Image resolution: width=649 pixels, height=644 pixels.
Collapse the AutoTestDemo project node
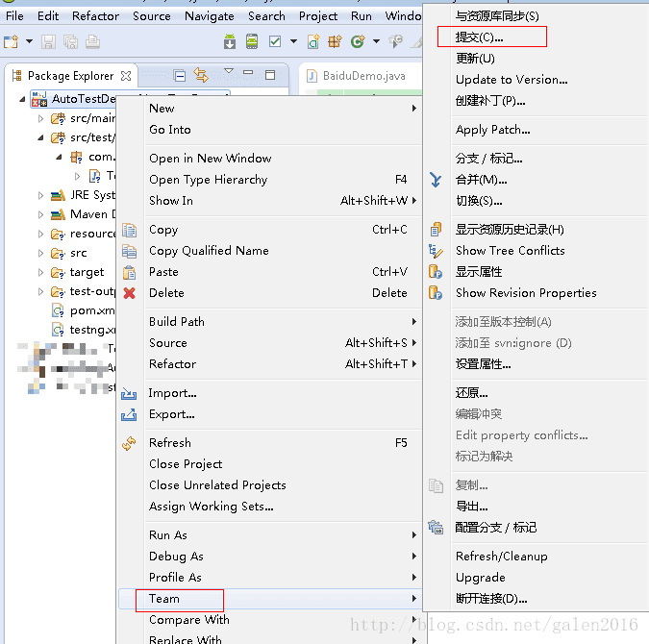click(x=22, y=99)
